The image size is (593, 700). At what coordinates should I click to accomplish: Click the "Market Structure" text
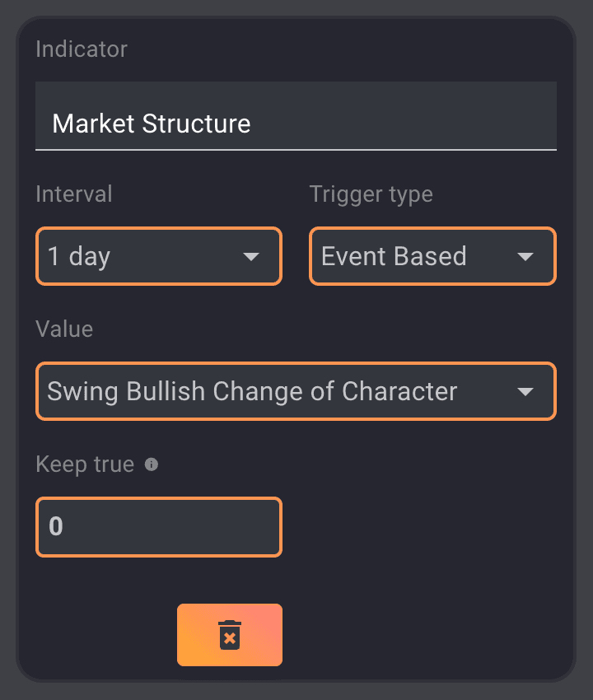[x=152, y=124]
